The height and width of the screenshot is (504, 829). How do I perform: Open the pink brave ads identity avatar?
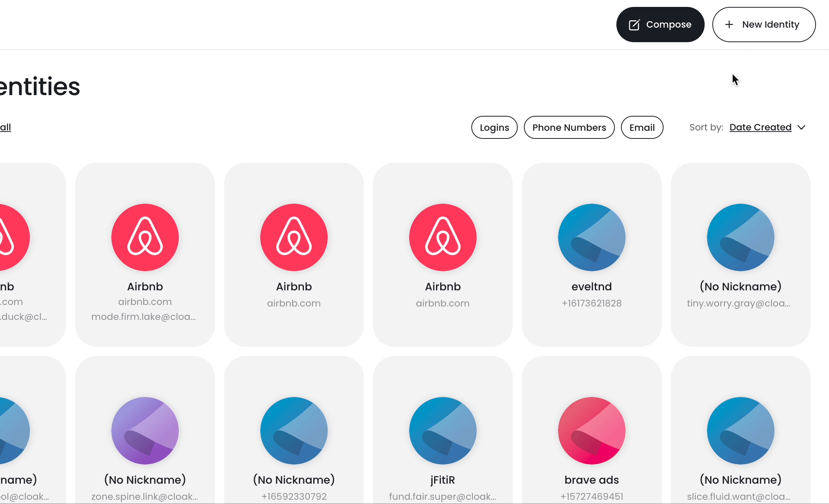click(x=591, y=430)
